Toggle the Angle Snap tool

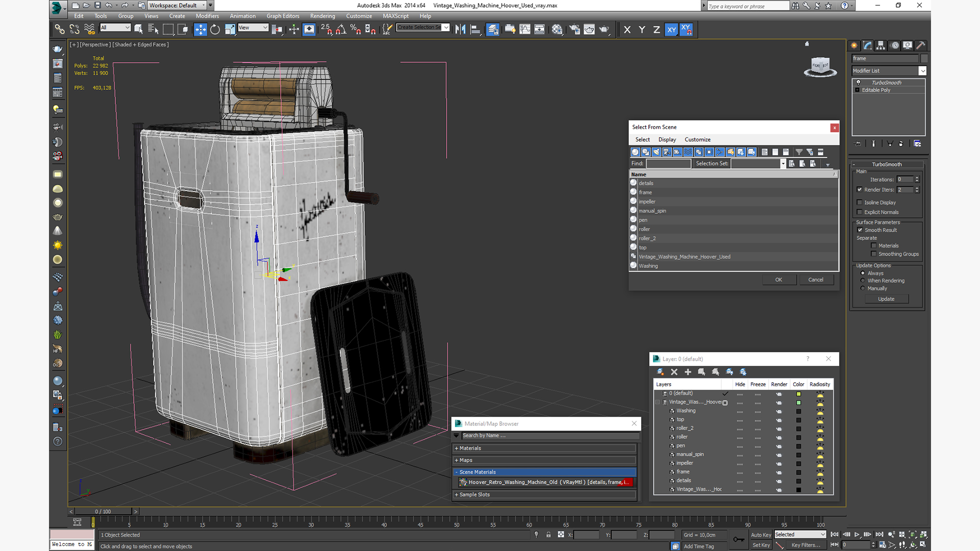click(341, 30)
